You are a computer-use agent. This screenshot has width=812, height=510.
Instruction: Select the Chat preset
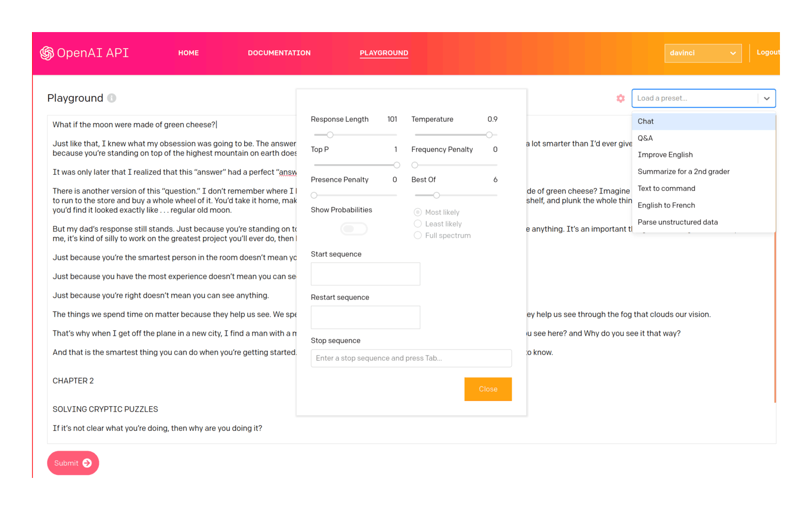(646, 121)
